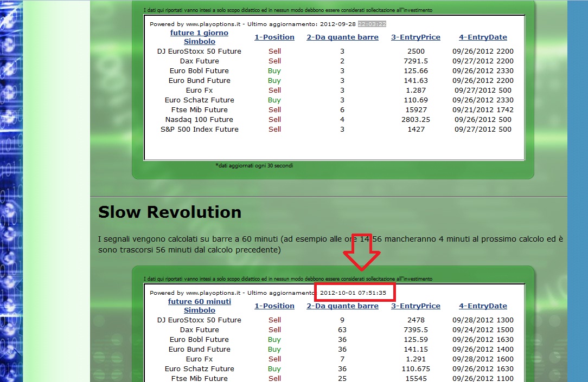Click 'Nasdaq 100 Future' row symbol
588x382 pixels.
pyautogui.click(x=199, y=119)
